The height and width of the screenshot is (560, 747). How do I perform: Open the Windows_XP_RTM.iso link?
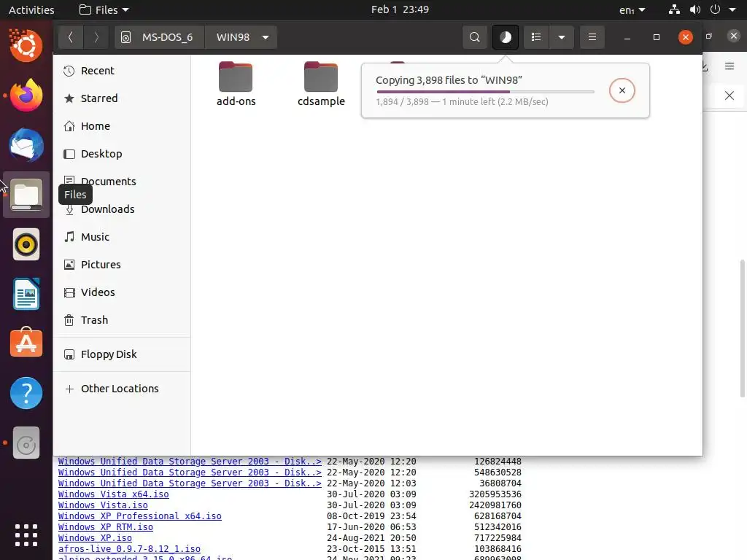coord(105,527)
